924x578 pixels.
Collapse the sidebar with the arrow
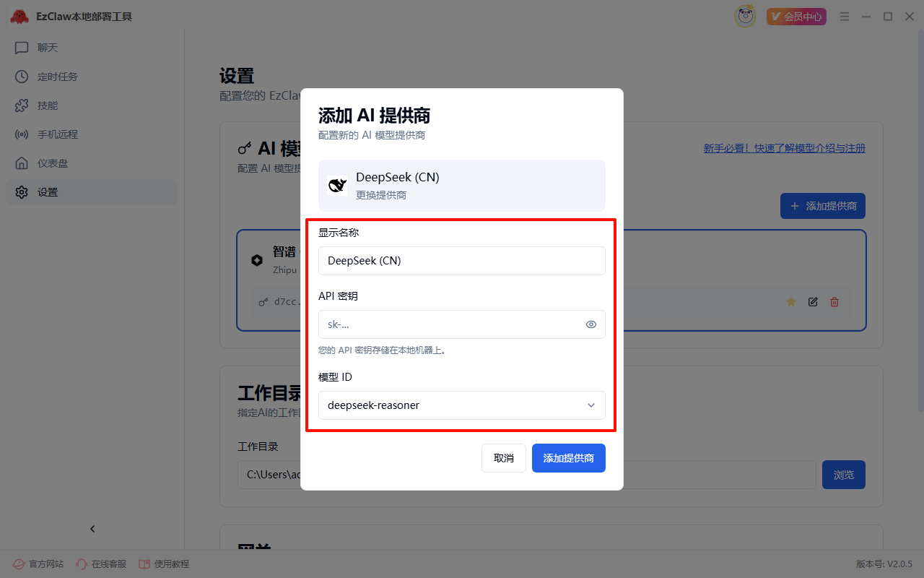92,529
